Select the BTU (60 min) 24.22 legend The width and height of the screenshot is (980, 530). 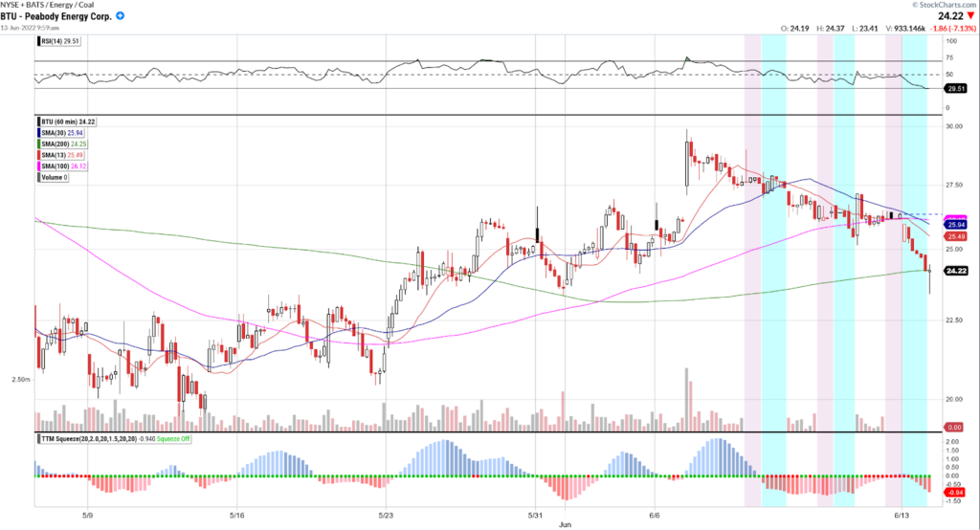68,121
